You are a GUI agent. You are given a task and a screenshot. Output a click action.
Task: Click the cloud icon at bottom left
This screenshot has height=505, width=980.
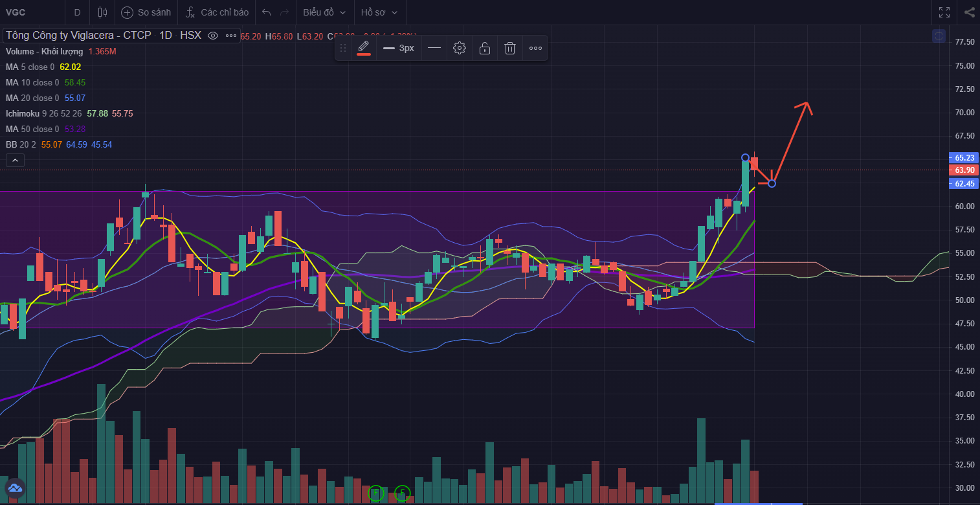pos(14,488)
